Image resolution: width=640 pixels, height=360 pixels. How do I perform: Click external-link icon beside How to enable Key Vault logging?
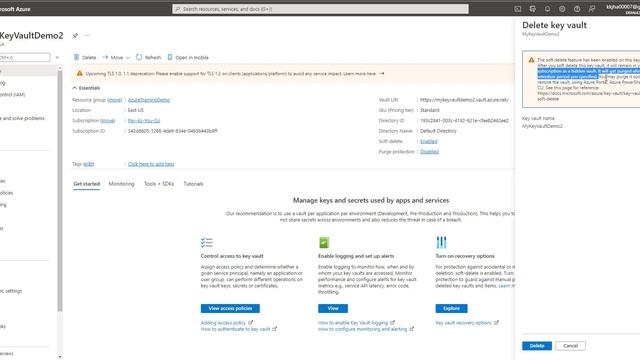click(x=392, y=322)
